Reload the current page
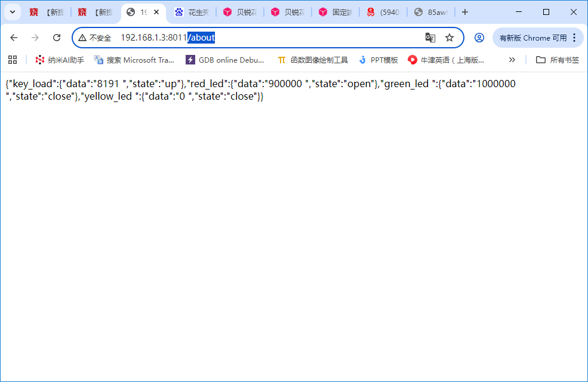 57,38
